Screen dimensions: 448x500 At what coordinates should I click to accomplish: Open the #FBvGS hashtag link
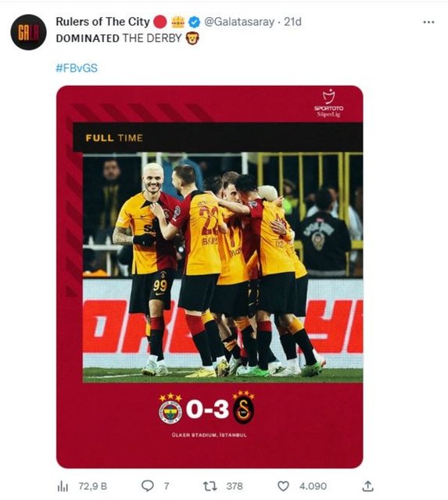pos(77,68)
